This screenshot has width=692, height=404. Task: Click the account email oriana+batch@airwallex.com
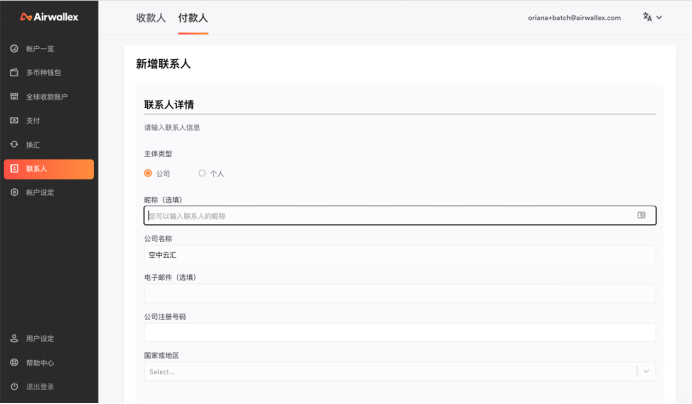[x=574, y=18]
